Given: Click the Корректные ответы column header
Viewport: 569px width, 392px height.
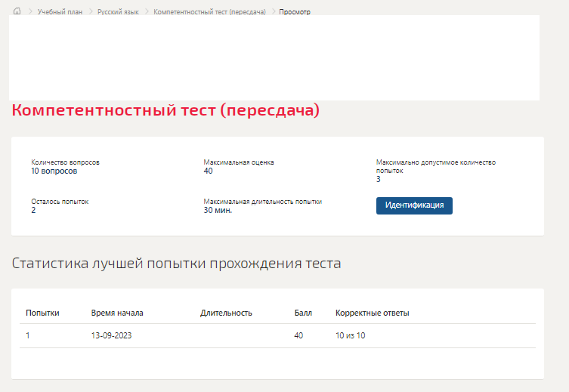Looking at the screenshot, I should (373, 313).
